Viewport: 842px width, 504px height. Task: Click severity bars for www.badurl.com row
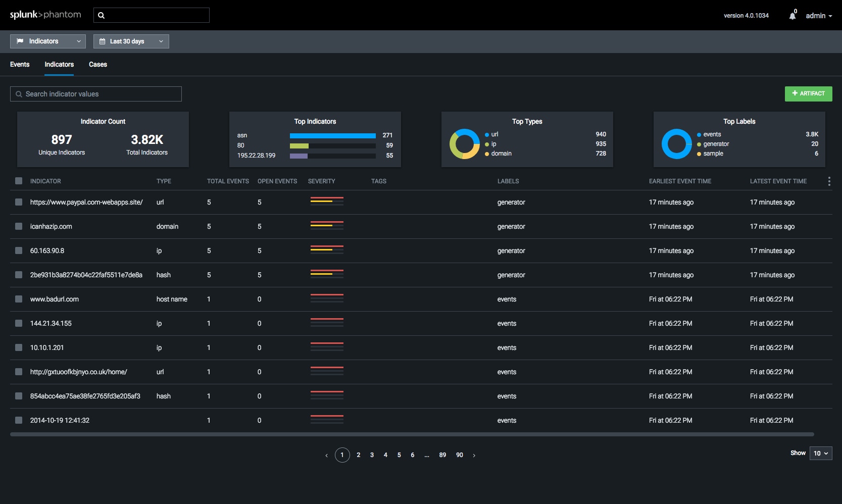point(327,298)
